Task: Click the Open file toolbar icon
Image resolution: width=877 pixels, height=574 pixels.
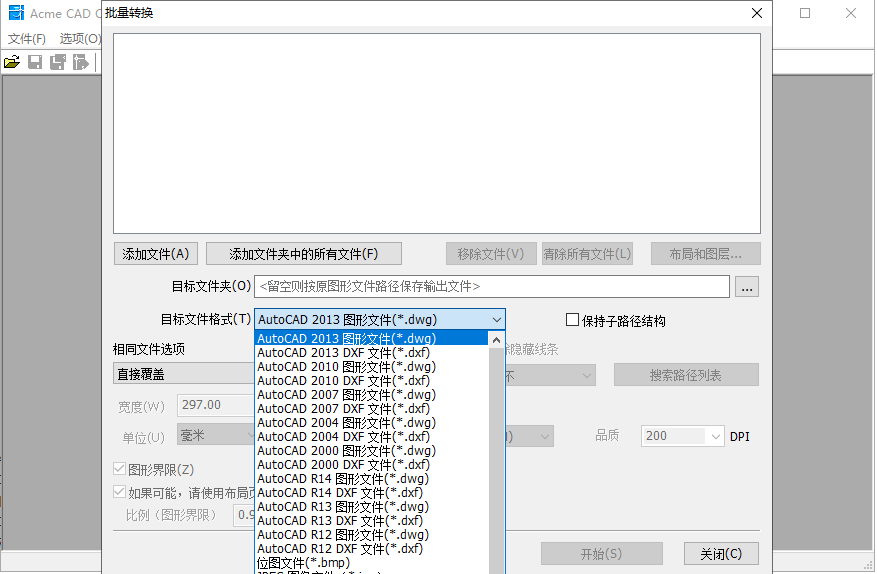Action: tap(12, 62)
